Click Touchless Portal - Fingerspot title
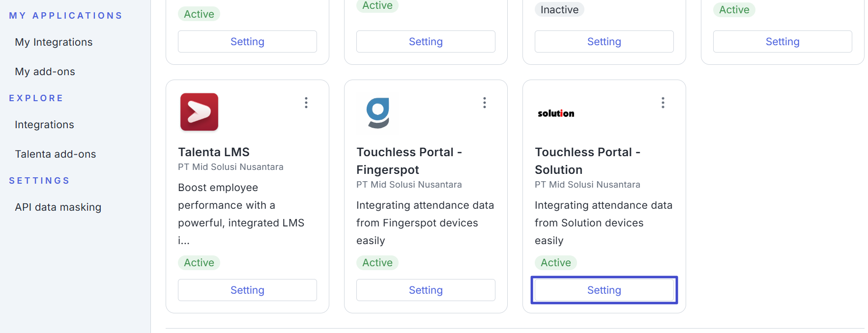 coord(409,161)
